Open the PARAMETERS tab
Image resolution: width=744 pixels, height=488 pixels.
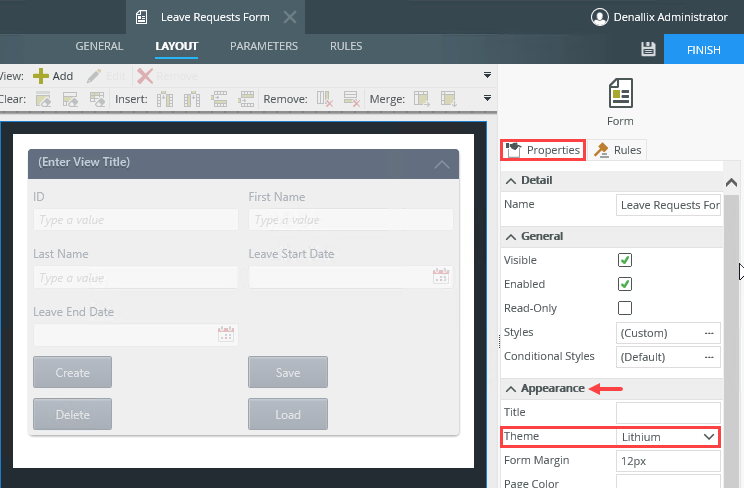tap(264, 46)
